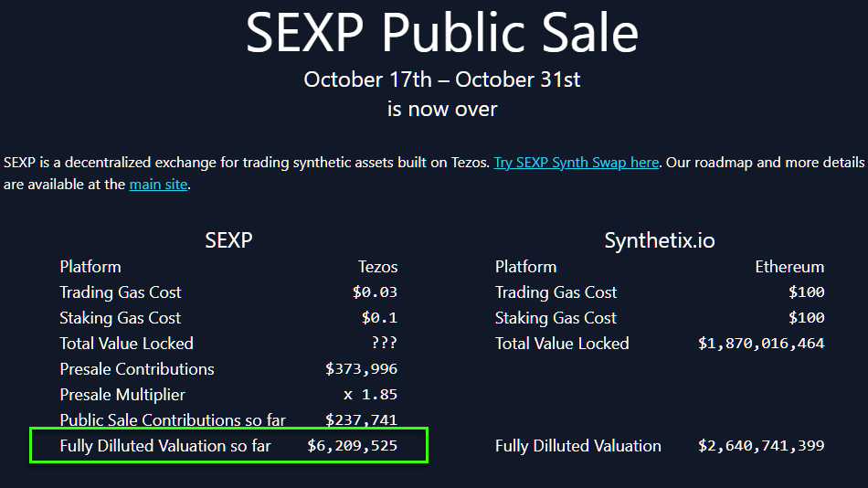Viewport: 868px width, 488px height.
Task: Click Synthetix valuation $2,640,741,399
Action: (x=761, y=446)
